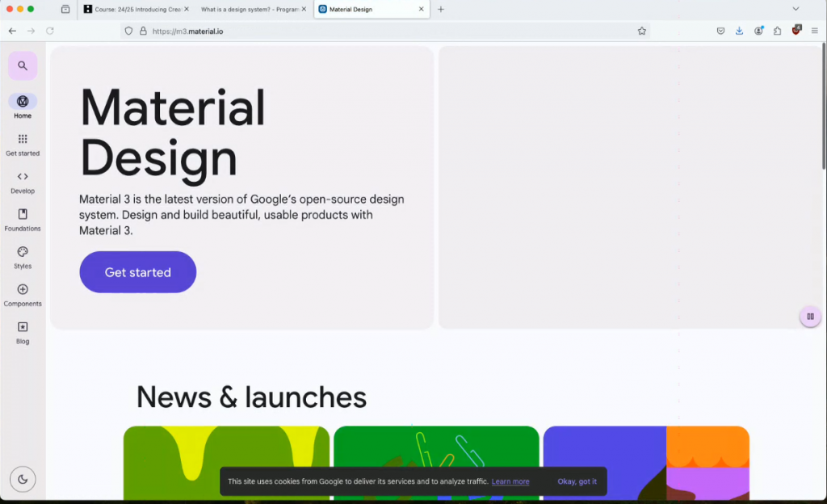Open the Styles palette icon
This screenshot has width=827, height=504.
23,252
